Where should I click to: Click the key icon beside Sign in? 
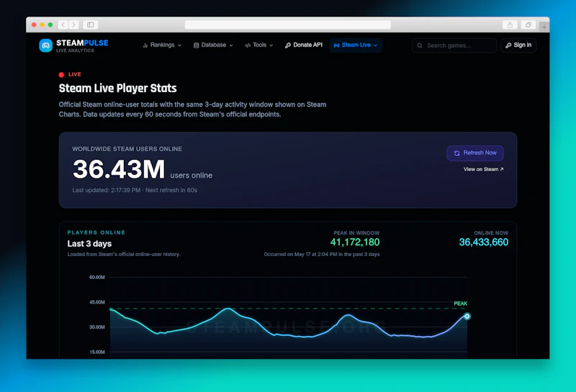coord(508,45)
